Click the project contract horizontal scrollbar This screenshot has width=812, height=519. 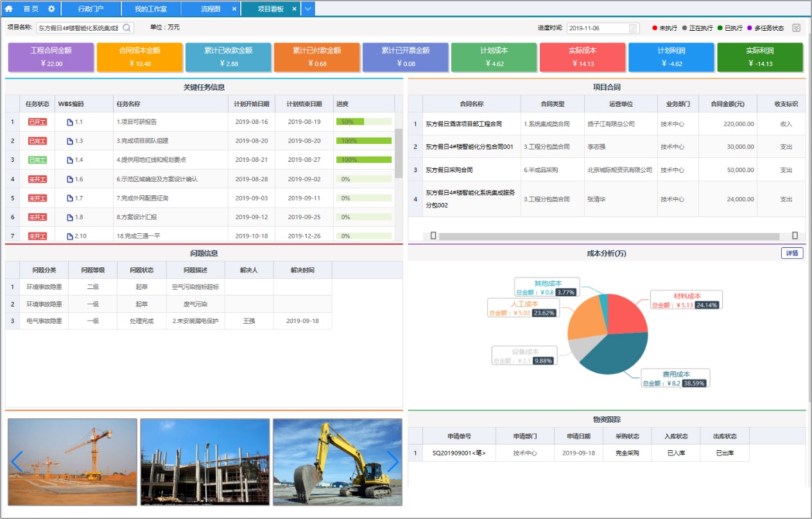pyautogui.click(x=614, y=236)
